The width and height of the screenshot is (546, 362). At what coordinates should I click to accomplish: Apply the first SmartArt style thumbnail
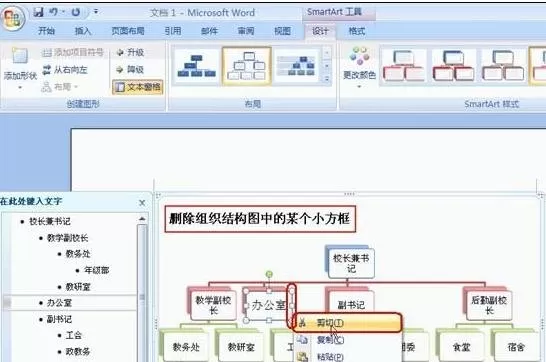[404, 66]
